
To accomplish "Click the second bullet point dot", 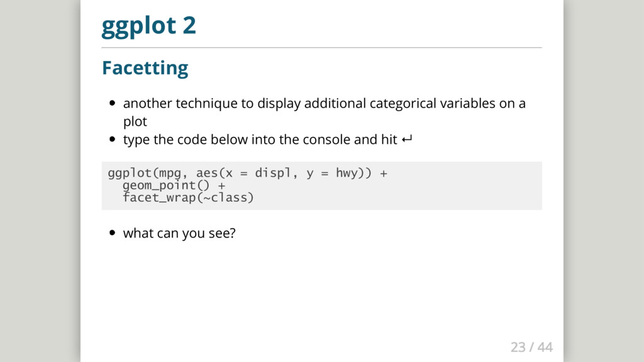I will tap(112, 140).
